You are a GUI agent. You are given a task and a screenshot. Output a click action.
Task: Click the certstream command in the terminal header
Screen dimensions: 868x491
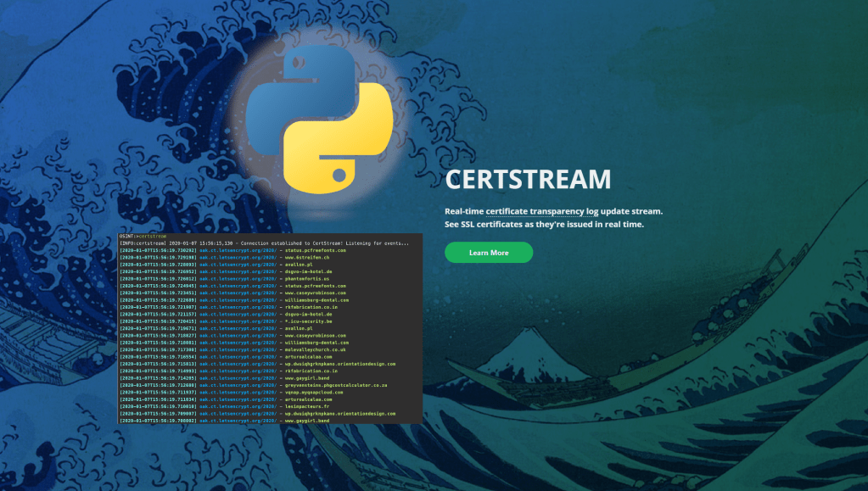pos(151,235)
